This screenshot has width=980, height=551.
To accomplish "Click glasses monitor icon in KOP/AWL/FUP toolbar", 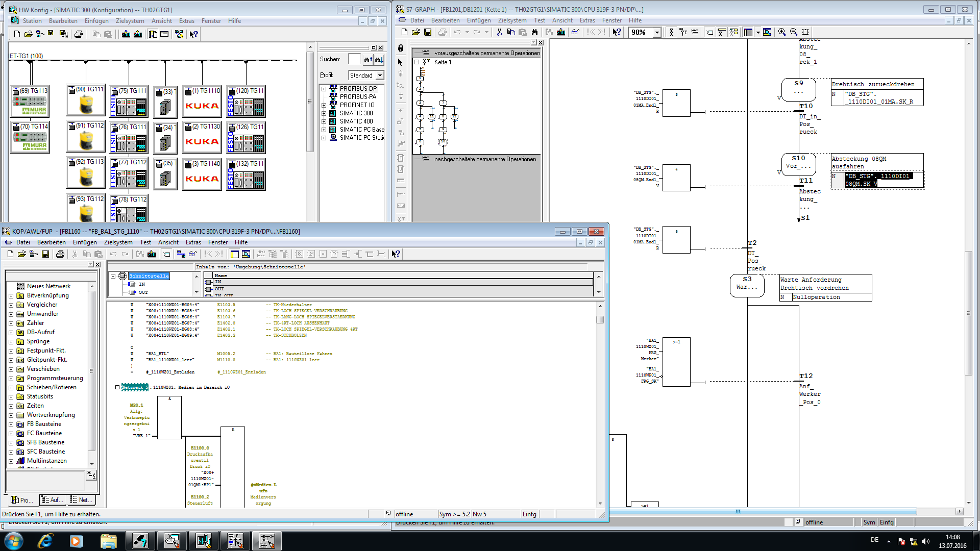I will 192,254.
